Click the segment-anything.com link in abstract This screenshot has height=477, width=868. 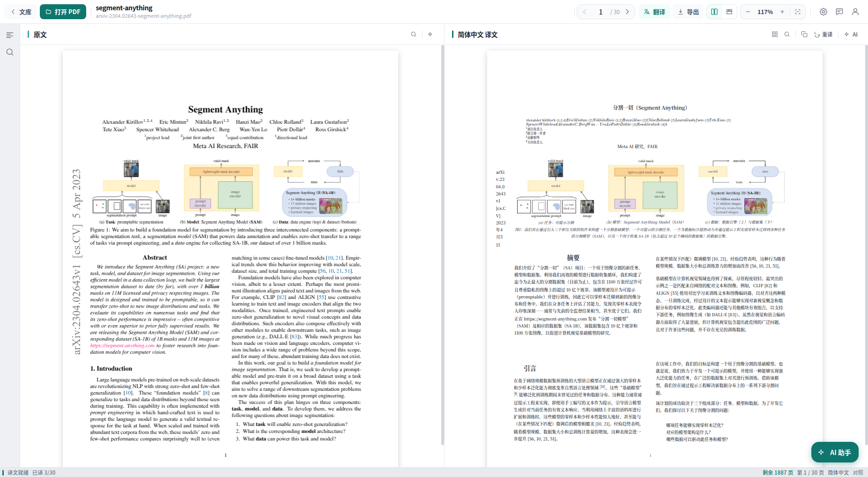coord(122,345)
